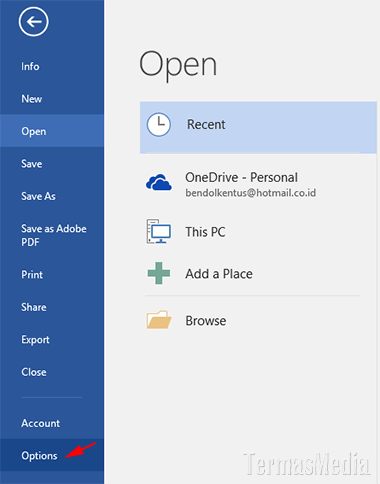The height and width of the screenshot is (484, 380).
Task: Choose Save from the backstage menu
Action: tap(52, 164)
